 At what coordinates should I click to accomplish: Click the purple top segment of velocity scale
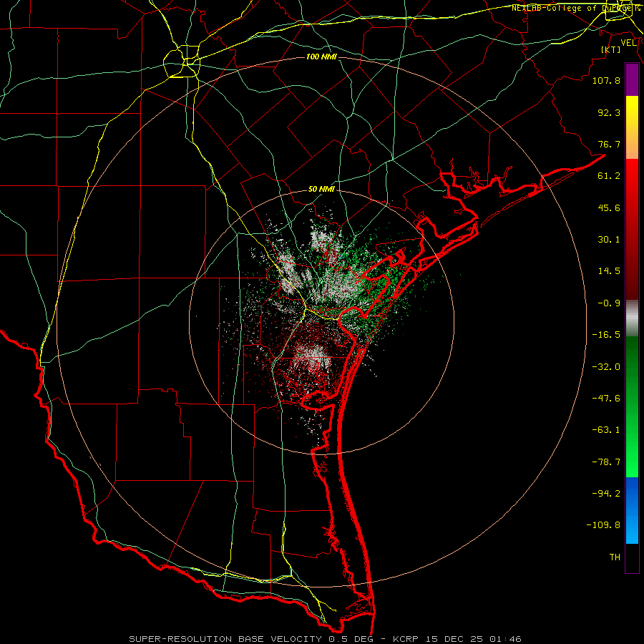click(632, 80)
